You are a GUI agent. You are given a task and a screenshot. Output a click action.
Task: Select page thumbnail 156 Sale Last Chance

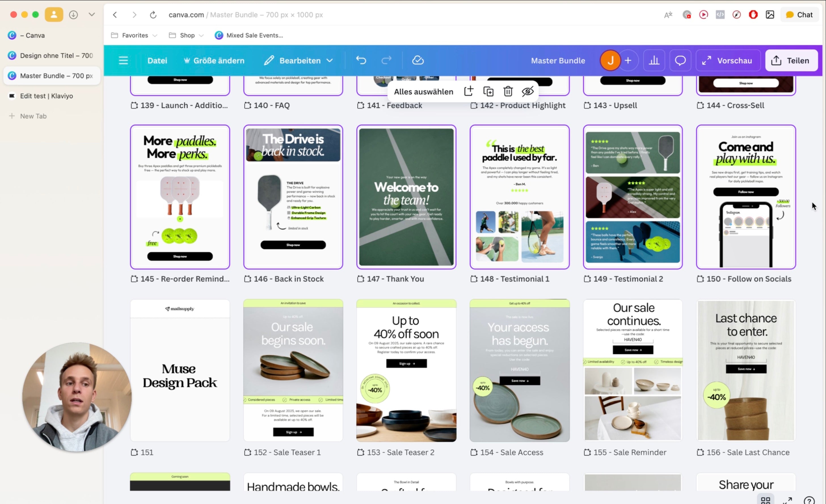(x=746, y=370)
